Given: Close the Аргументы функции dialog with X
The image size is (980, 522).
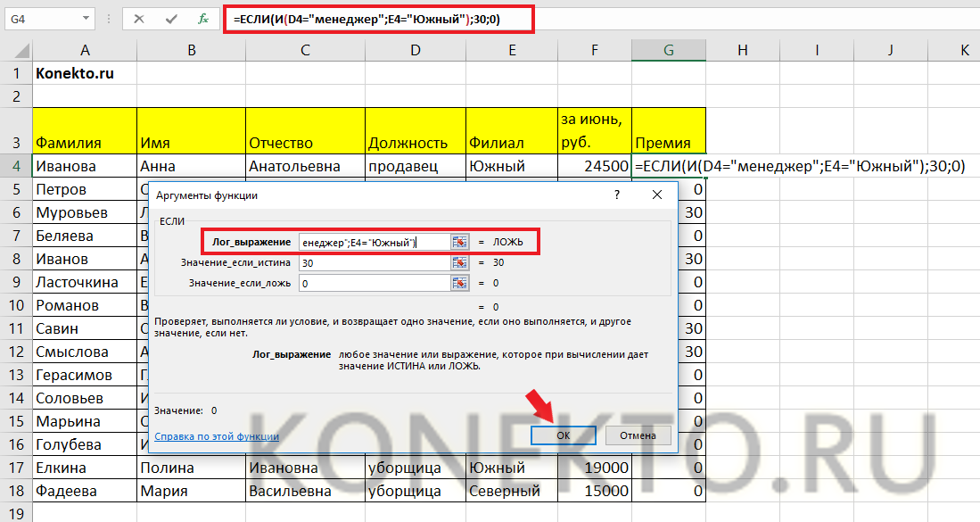Looking at the screenshot, I should 658,195.
